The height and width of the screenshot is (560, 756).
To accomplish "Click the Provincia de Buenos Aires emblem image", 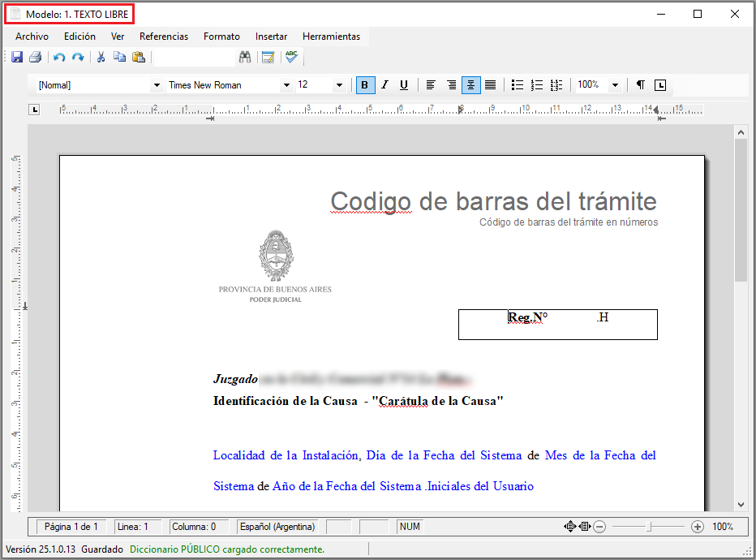I will 276,256.
